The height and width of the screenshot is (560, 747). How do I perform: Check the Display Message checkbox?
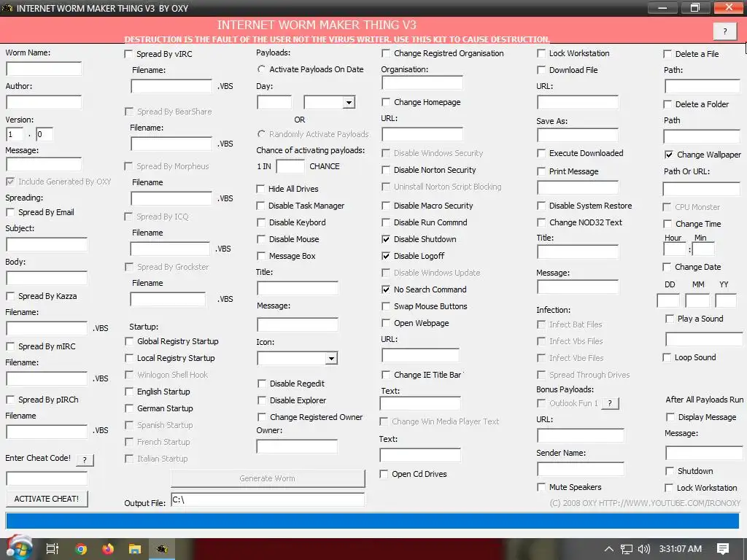coord(670,417)
